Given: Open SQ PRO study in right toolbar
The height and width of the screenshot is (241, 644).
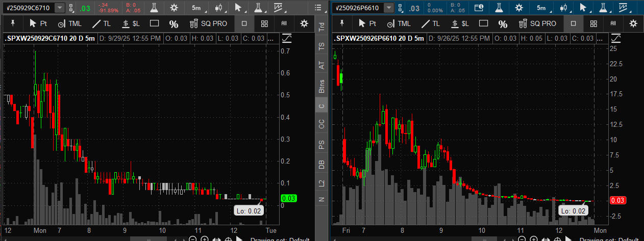Looking at the screenshot, I should point(538,23).
